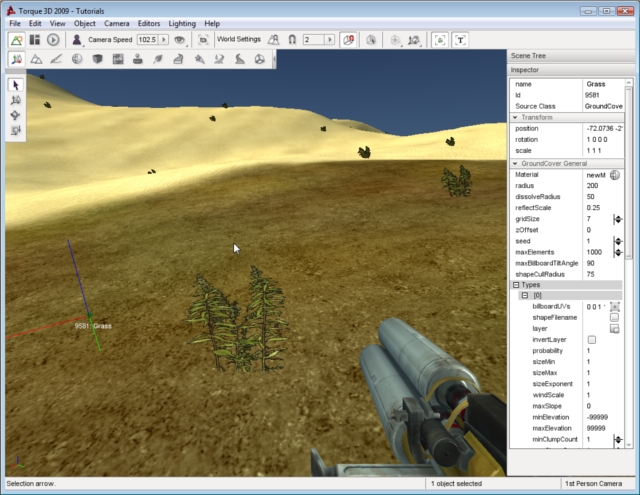Open the Lighting menu
This screenshot has height=495, width=640.
pyautogui.click(x=182, y=22)
